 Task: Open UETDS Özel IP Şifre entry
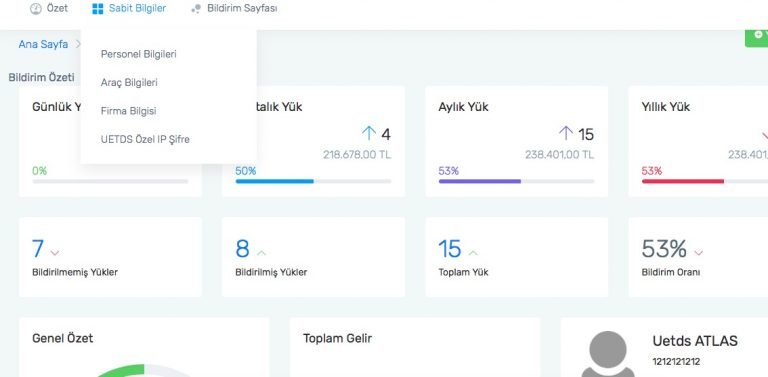pyautogui.click(x=145, y=140)
